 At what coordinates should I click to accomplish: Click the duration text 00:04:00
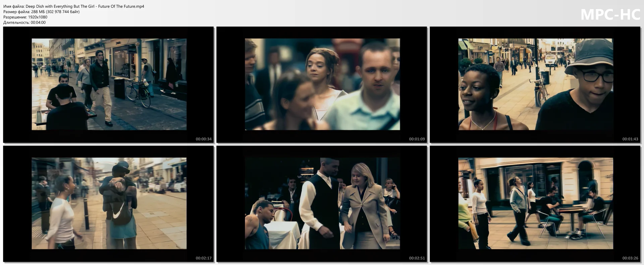coord(38,22)
